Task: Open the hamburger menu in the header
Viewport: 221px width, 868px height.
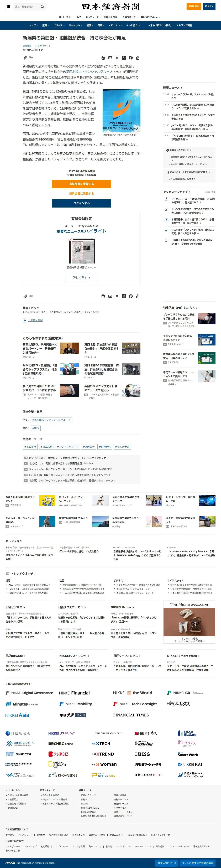Action: click(x=9, y=6)
